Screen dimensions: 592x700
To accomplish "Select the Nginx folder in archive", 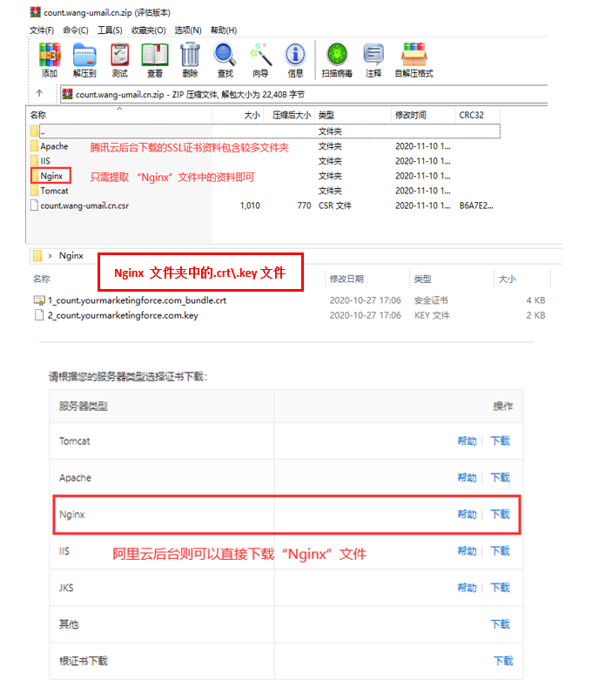I will click(51, 176).
